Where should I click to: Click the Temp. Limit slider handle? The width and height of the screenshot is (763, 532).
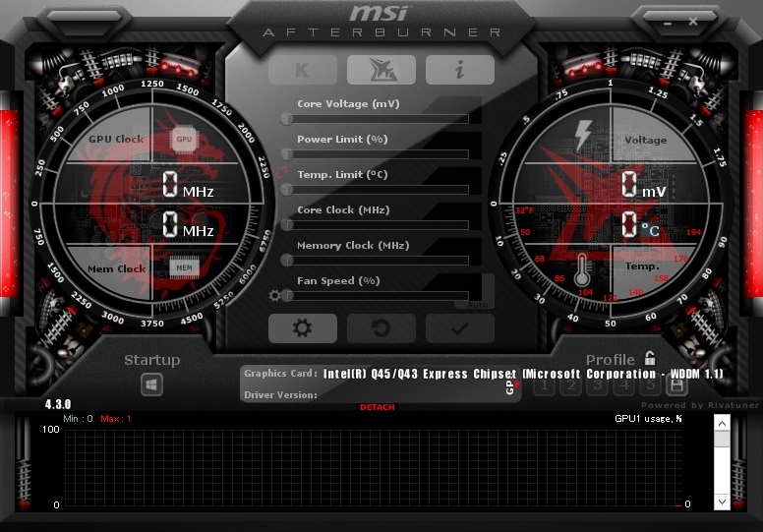pyautogui.click(x=287, y=190)
